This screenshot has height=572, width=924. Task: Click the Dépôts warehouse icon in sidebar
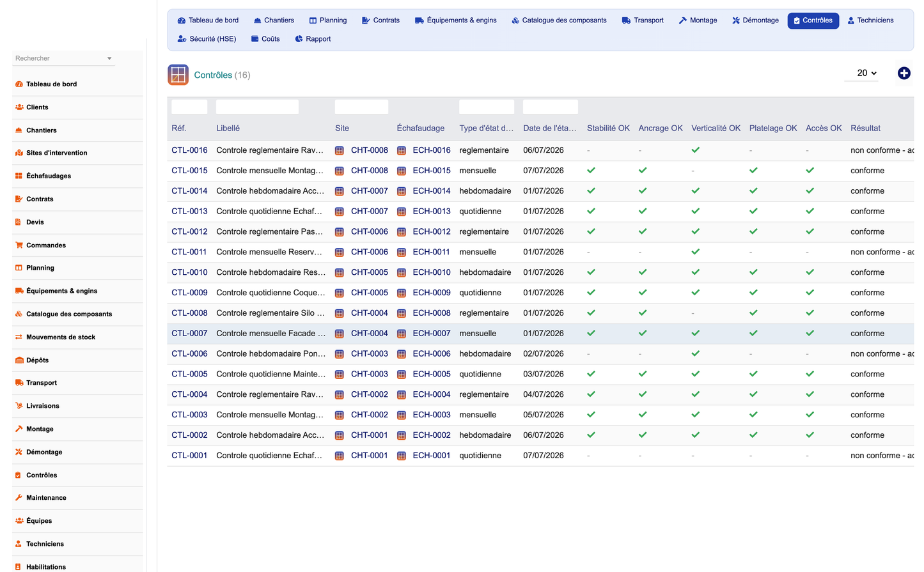pos(19,360)
